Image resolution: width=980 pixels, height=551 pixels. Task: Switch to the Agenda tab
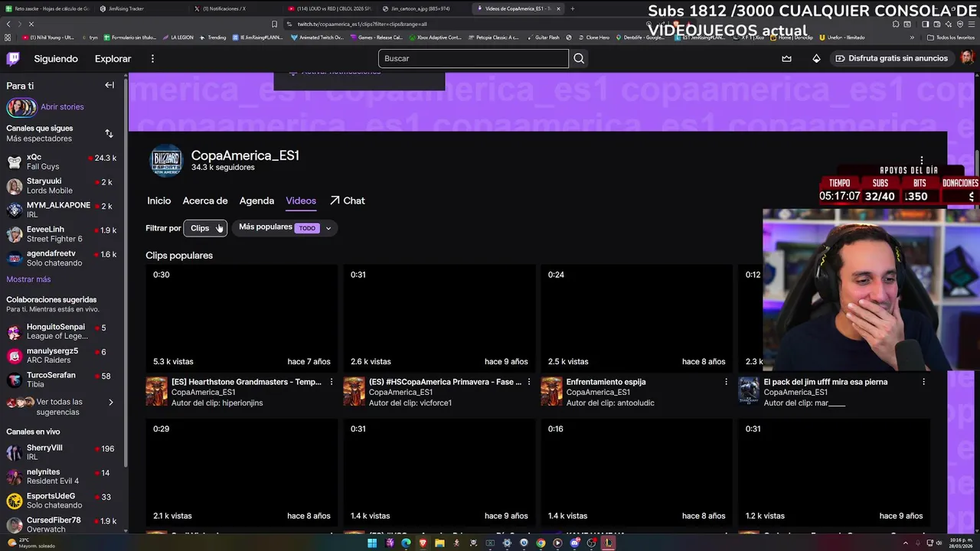(256, 201)
